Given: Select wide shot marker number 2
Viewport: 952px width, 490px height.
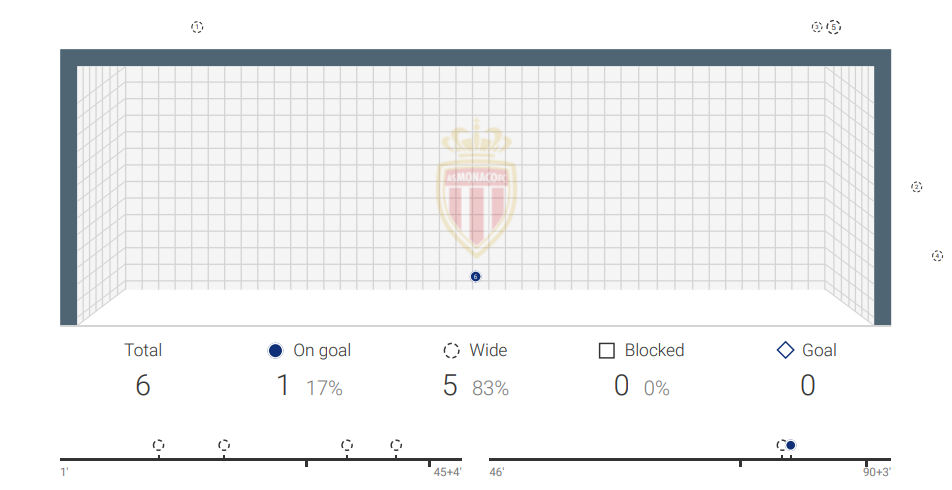Looking at the screenshot, I should coord(917,186).
